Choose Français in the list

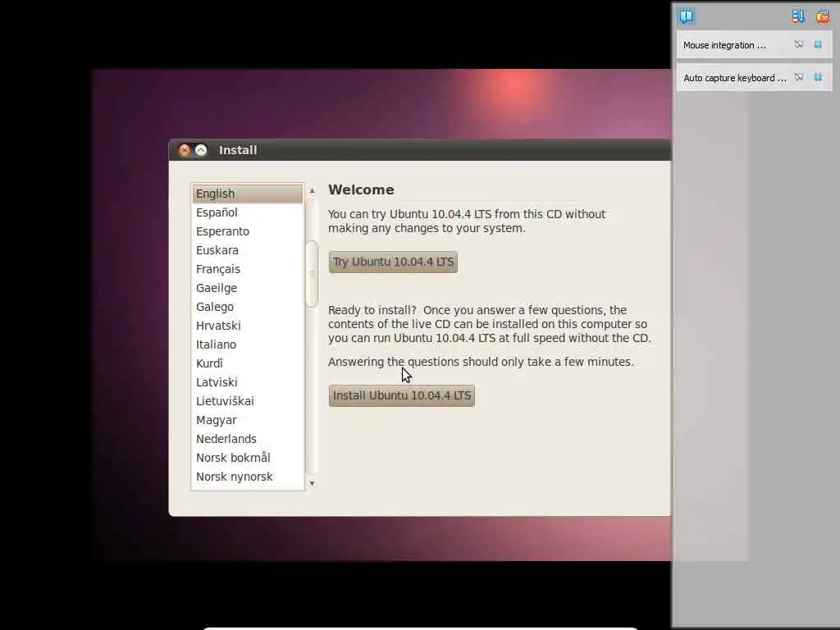point(248,269)
